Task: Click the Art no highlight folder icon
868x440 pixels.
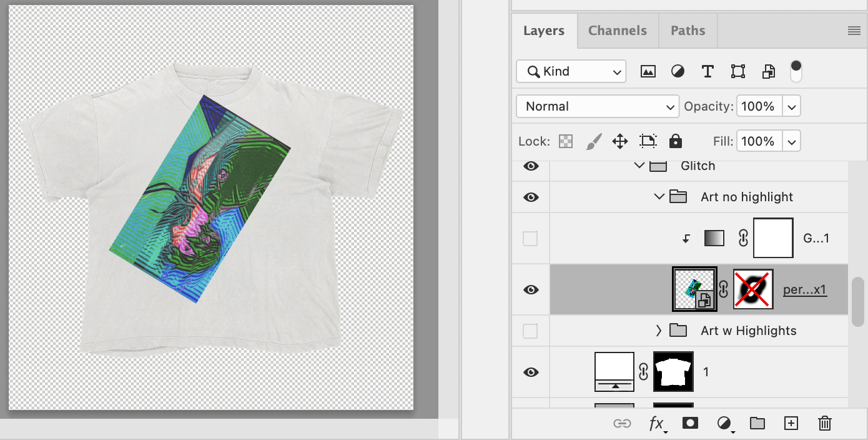Action: click(678, 197)
